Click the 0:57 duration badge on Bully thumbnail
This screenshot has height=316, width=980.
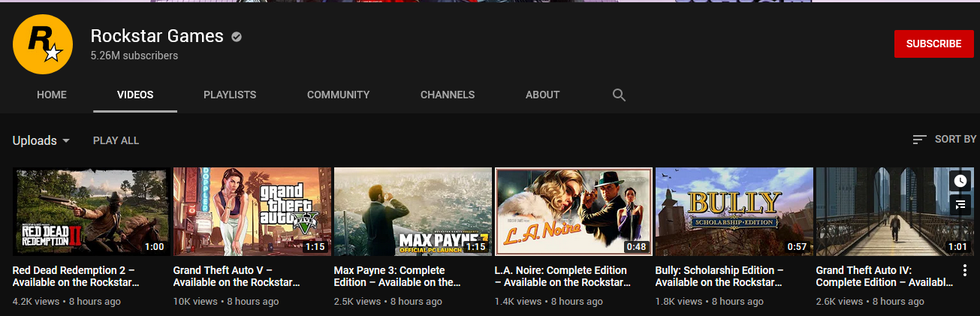point(797,246)
